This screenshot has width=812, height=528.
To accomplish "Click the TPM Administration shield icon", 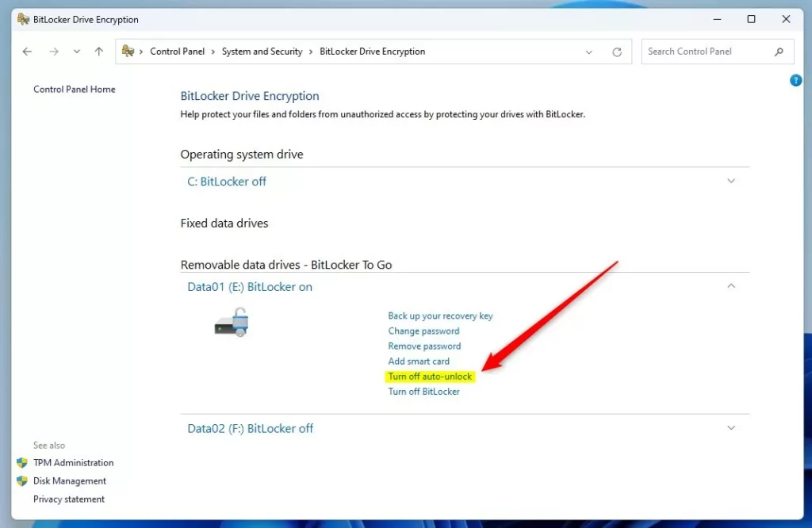I will coord(21,463).
